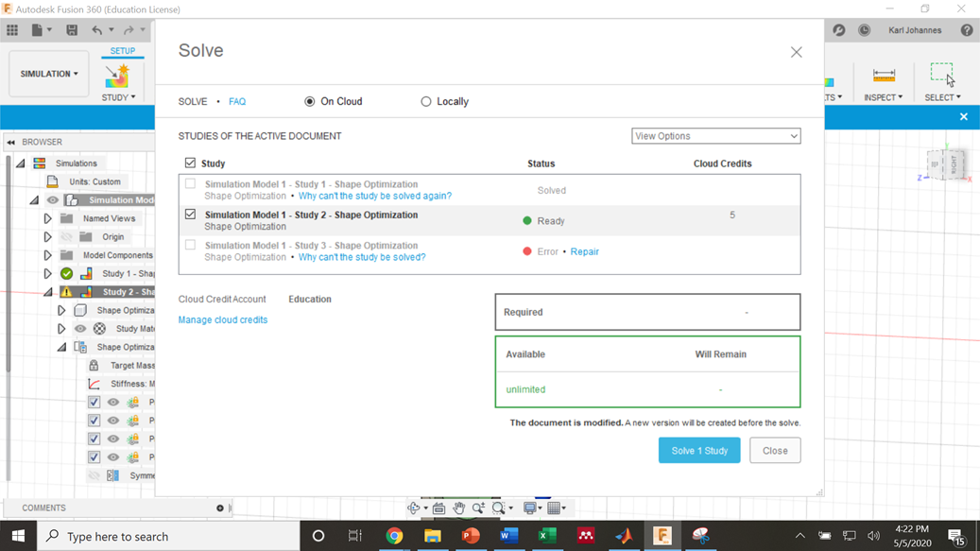Switch to the Setup tab
980x551 pixels.
pyautogui.click(x=123, y=51)
